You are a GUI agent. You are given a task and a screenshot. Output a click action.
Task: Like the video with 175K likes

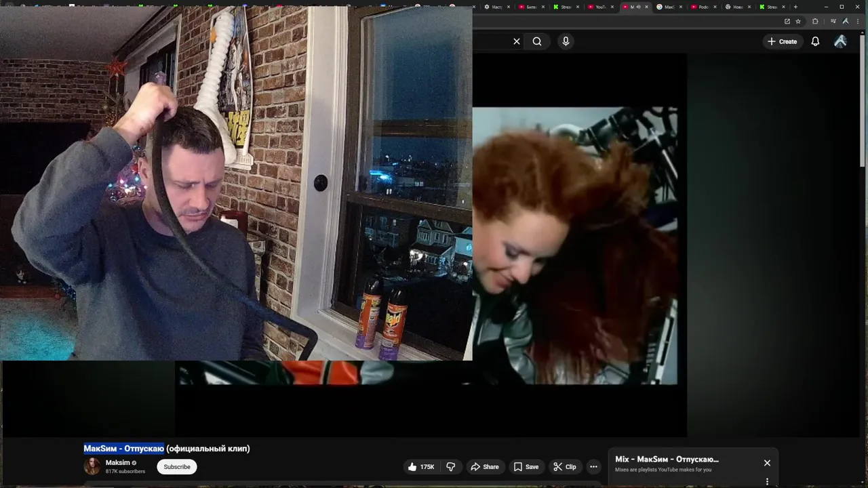point(421,467)
